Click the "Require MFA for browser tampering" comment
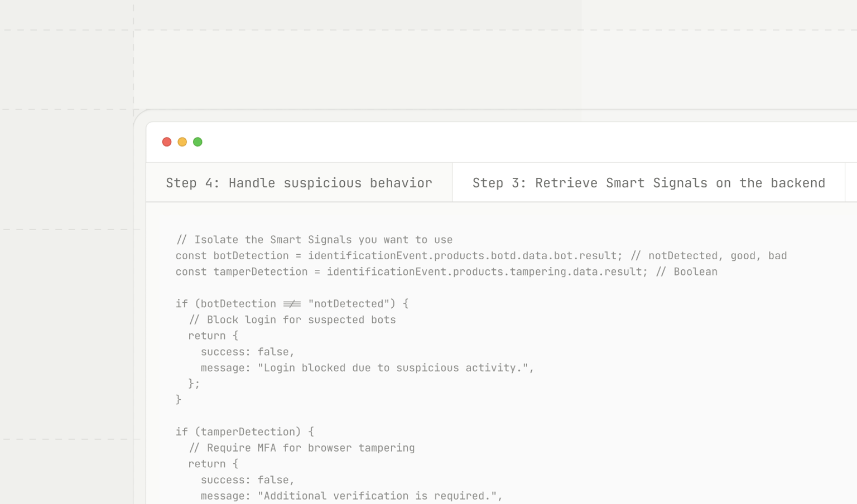 pyautogui.click(x=302, y=448)
